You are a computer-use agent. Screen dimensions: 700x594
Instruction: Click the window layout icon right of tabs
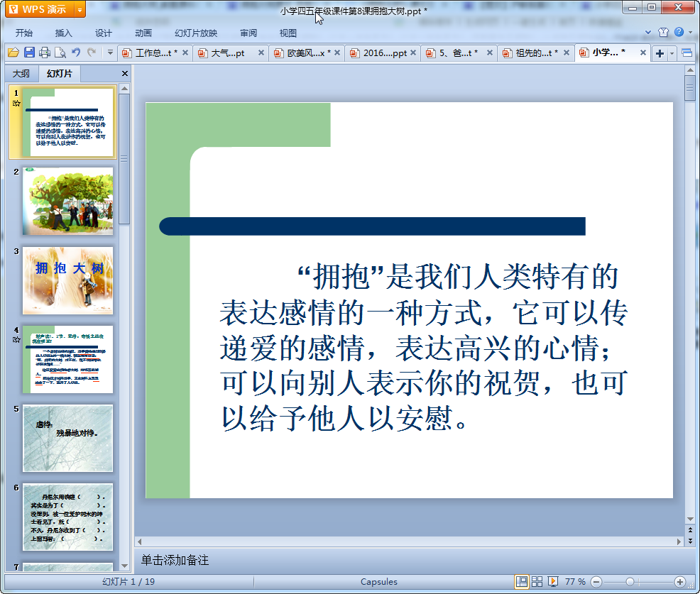pos(687,53)
